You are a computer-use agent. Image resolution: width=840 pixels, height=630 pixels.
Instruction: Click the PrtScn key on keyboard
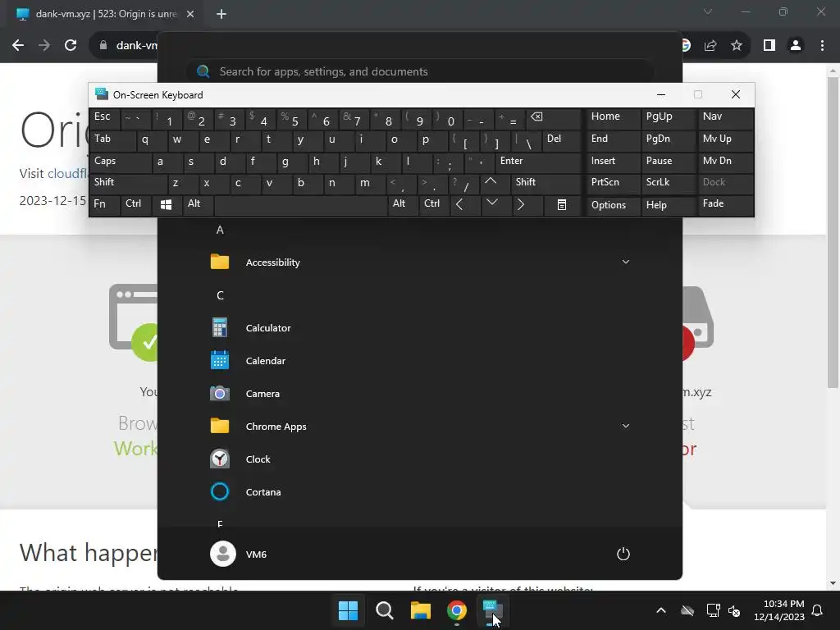[613, 183]
